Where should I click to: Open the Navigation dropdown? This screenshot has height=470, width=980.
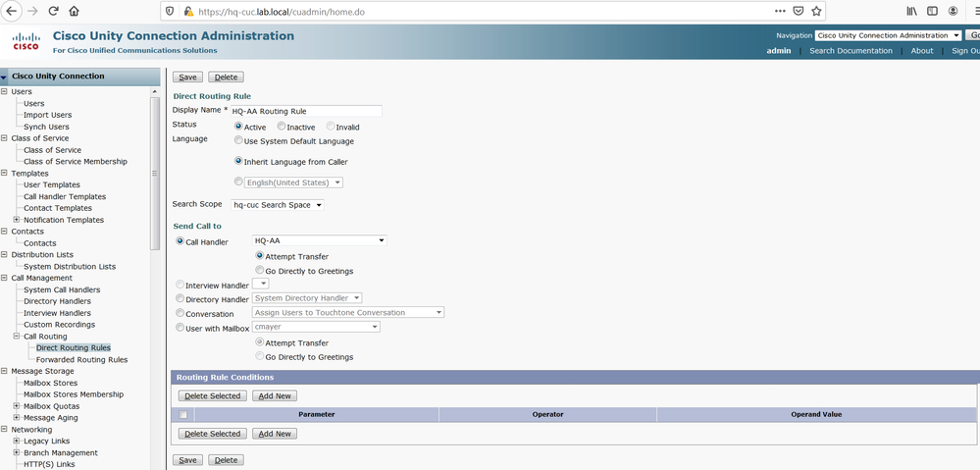pos(888,35)
